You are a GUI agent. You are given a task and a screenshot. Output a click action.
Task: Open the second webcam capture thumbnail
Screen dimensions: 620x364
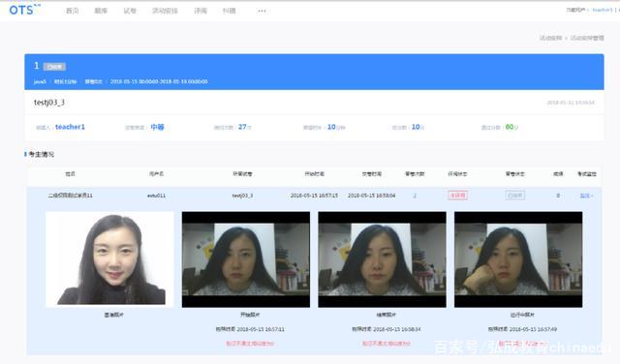coord(382,259)
